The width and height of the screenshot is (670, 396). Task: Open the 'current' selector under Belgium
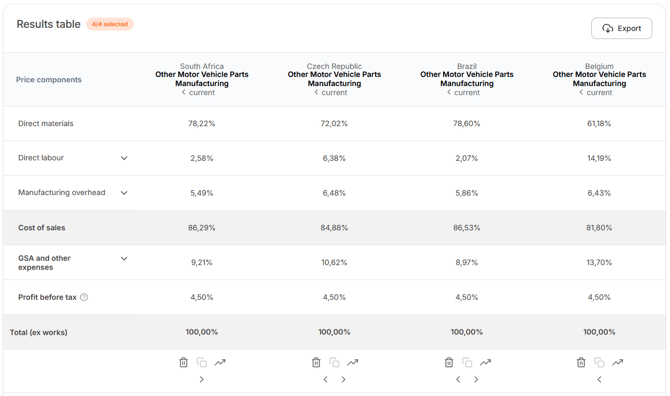pyautogui.click(x=596, y=92)
